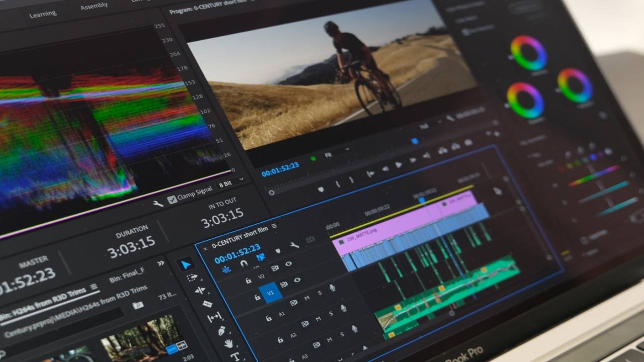
Task: Toggle insert sequences as nests icon
Action: click(x=226, y=269)
